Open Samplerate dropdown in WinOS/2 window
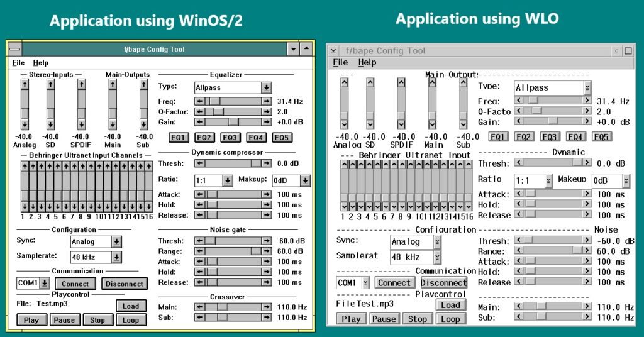The width and height of the screenshot is (644, 337). pyautogui.click(x=116, y=257)
